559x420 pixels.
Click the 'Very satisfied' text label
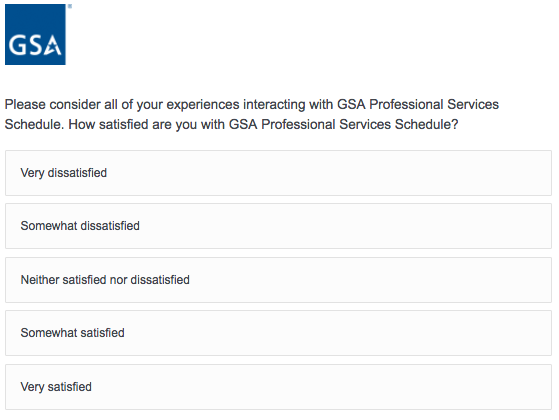[56, 387]
